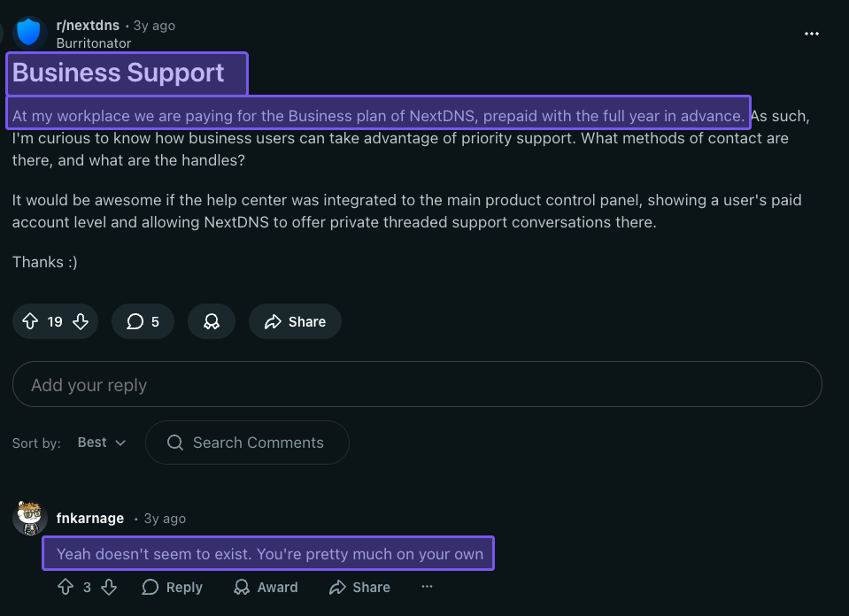Upvote the Business Support post

[29, 322]
